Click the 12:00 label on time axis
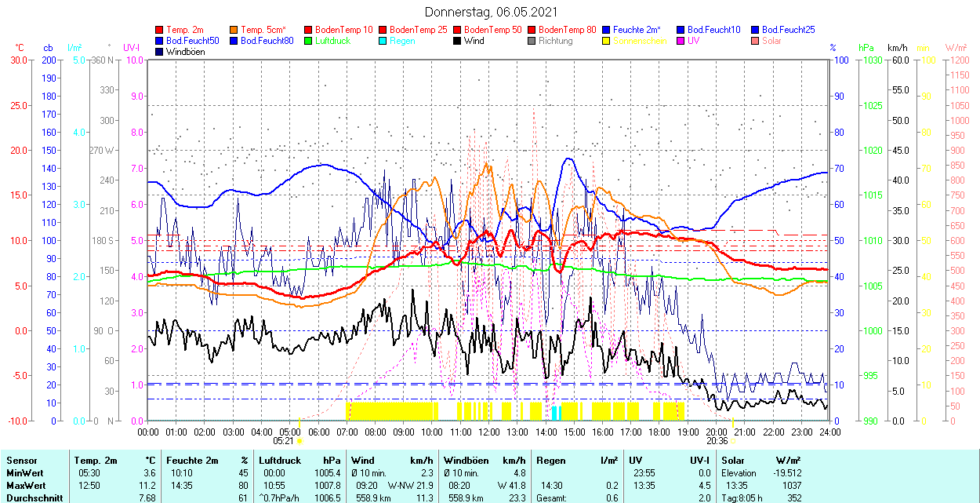 pos(489,432)
